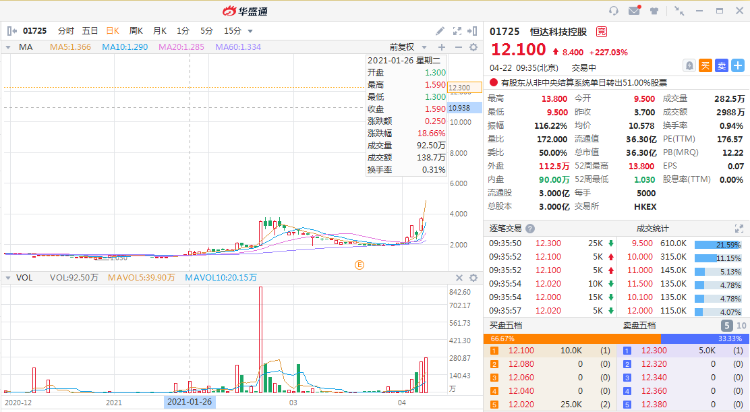Expand the VOL indicator dropdown arrow
750x412 pixels.
(x=8, y=278)
